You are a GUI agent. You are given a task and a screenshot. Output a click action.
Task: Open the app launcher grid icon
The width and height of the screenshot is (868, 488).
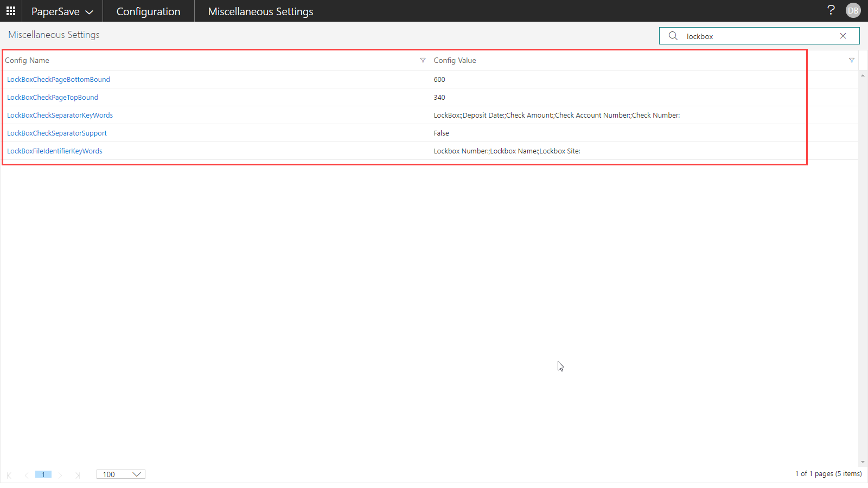[x=11, y=11]
